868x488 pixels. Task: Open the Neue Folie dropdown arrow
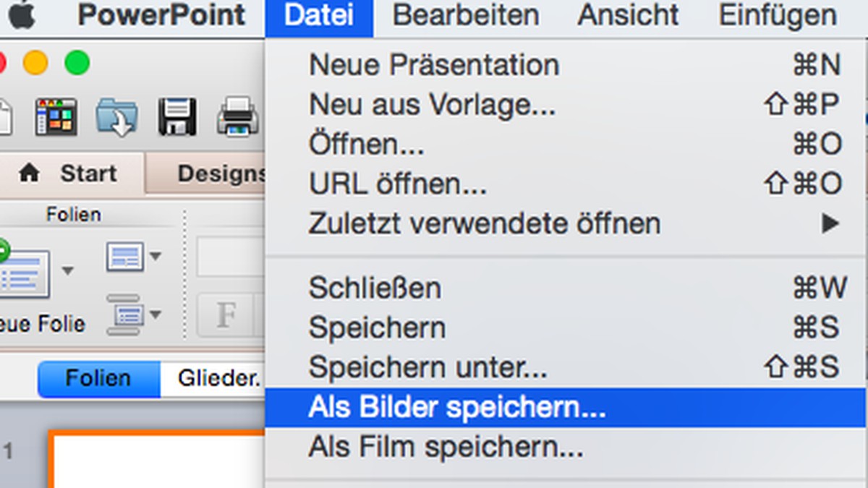point(68,271)
